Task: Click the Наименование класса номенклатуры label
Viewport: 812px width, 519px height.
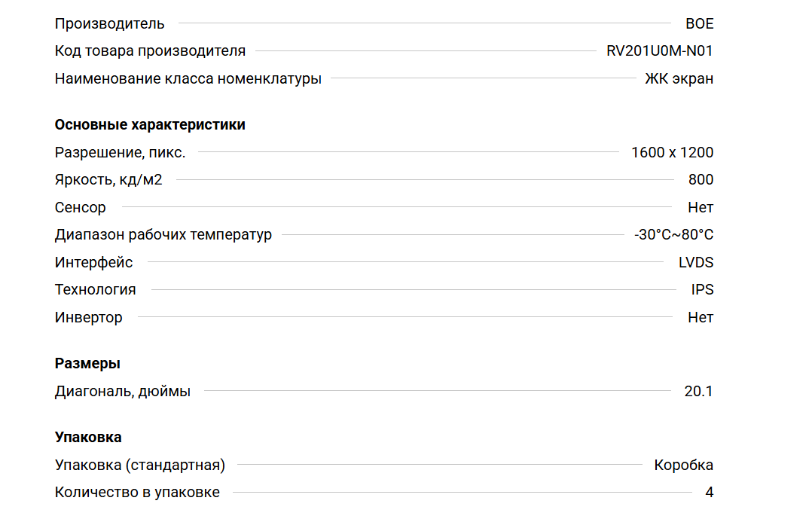Action: [188, 78]
